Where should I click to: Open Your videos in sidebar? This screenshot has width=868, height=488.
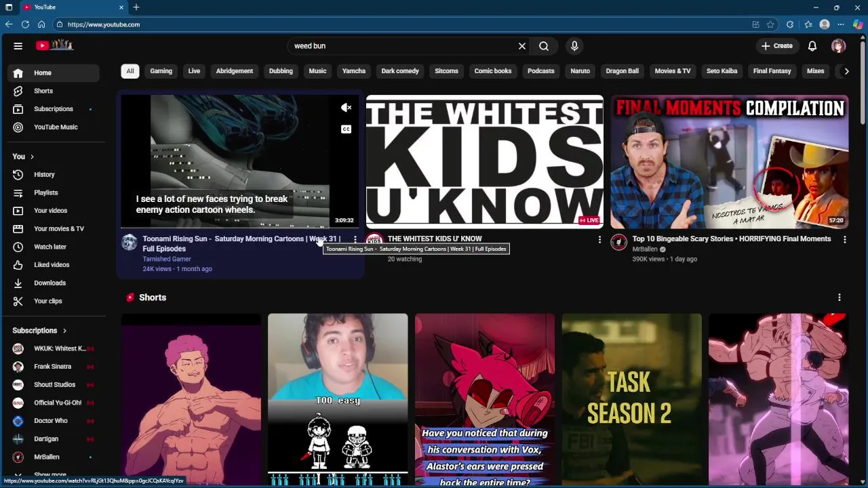(x=54, y=211)
